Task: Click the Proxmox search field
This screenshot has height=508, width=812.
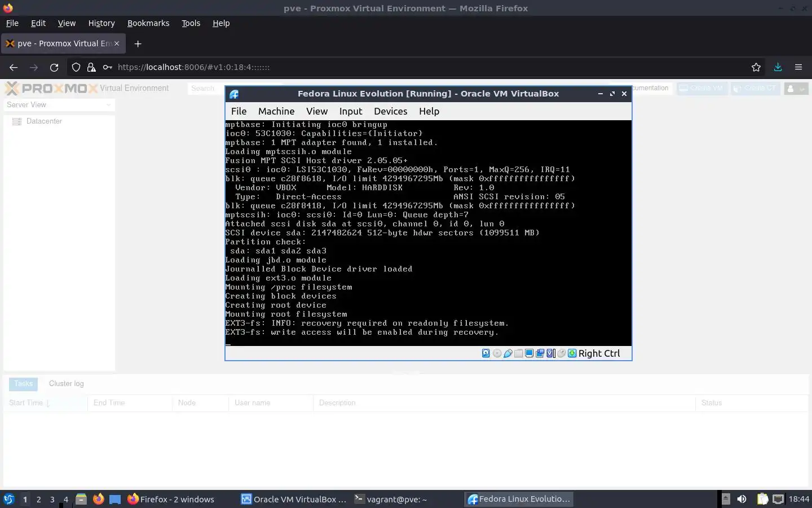Action: (206, 88)
